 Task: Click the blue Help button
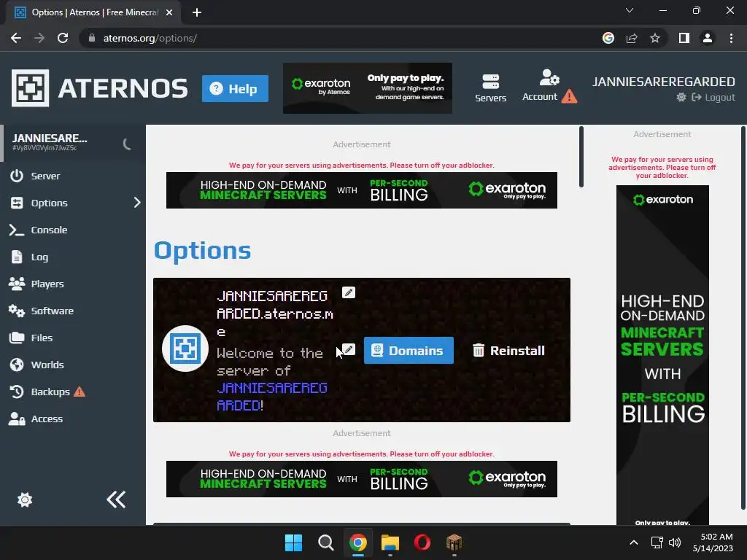coord(235,88)
